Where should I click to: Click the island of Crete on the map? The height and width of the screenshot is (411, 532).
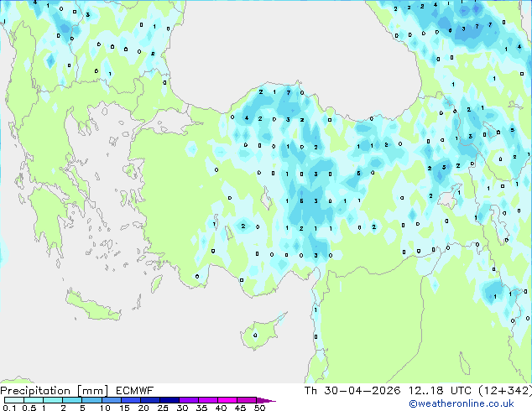[92, 306]
